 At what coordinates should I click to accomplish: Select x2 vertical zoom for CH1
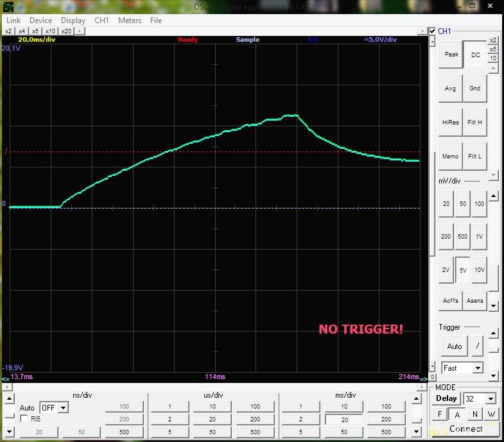(x=492, y=40)
